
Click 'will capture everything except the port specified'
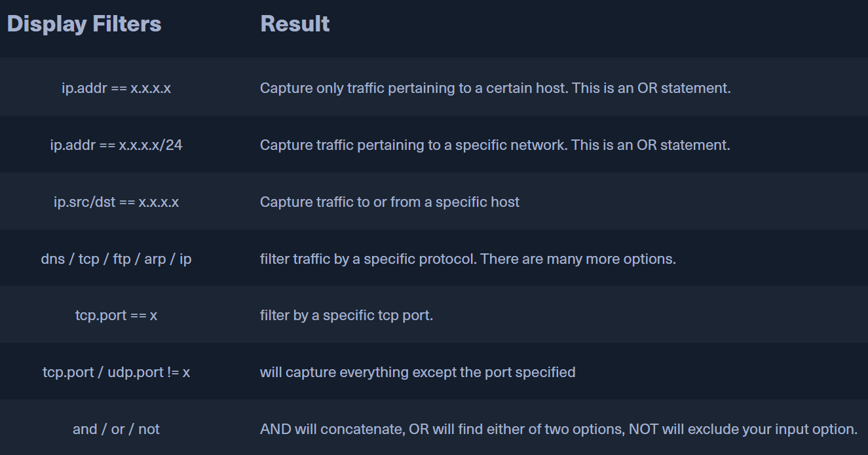(x=418, y=373)
